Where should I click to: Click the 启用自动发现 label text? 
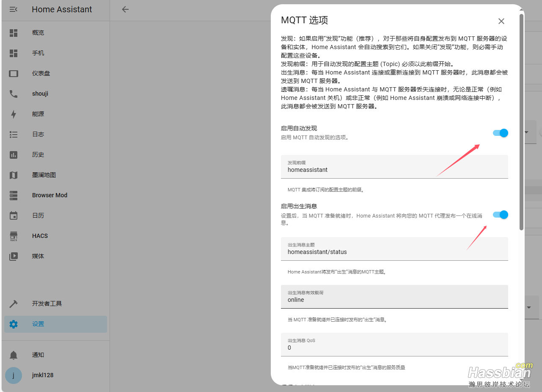pyautogui.click(x=299, y=128)
